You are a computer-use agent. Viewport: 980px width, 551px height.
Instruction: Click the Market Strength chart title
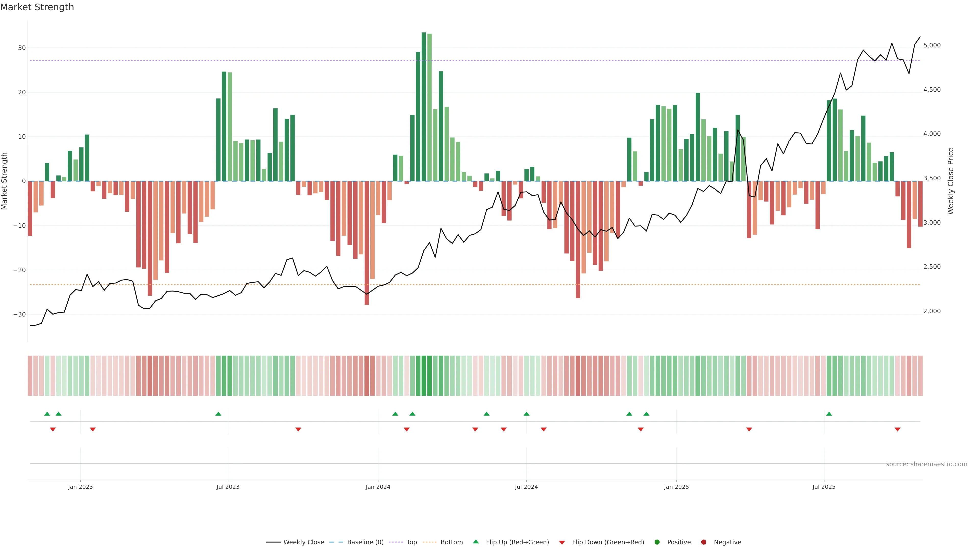point(37,7)
